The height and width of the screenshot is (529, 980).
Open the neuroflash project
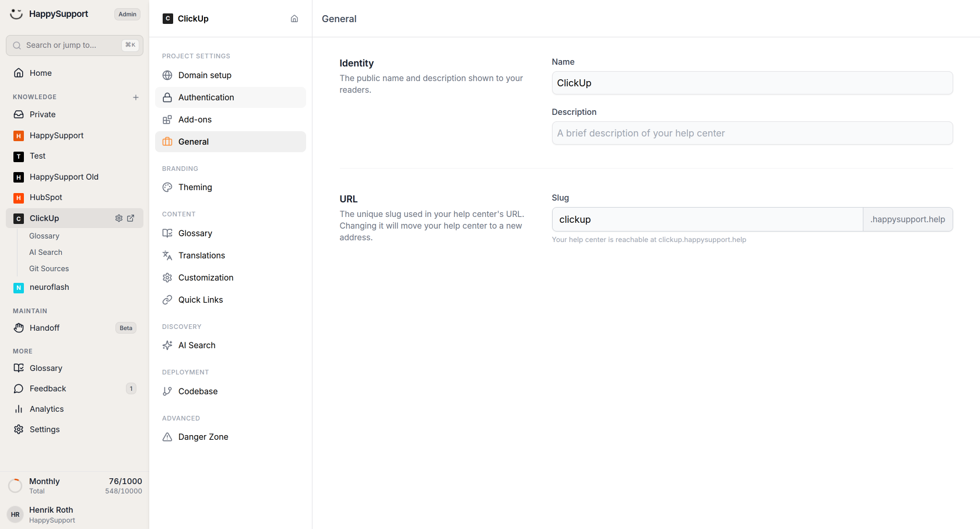coord(75,287)
